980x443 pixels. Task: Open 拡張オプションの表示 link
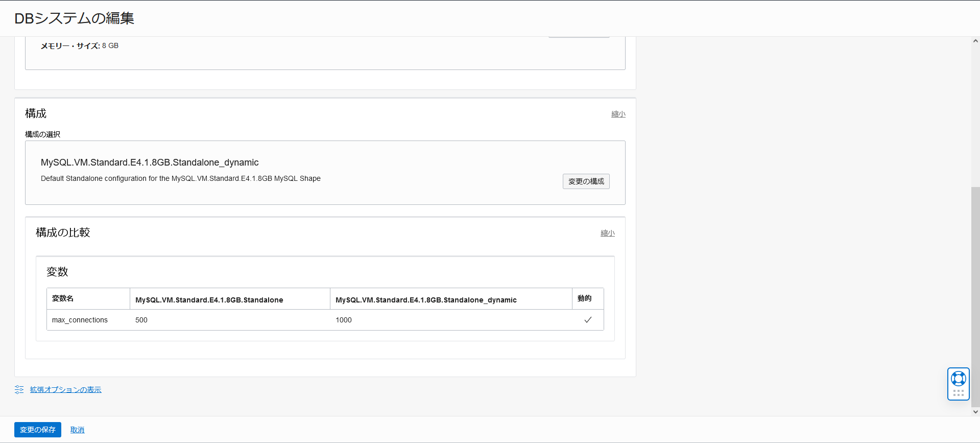(x=65, y=389)
